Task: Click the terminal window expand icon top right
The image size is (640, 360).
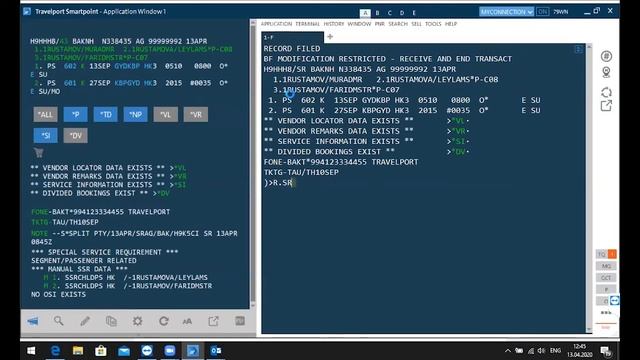Action: [578, 50]
